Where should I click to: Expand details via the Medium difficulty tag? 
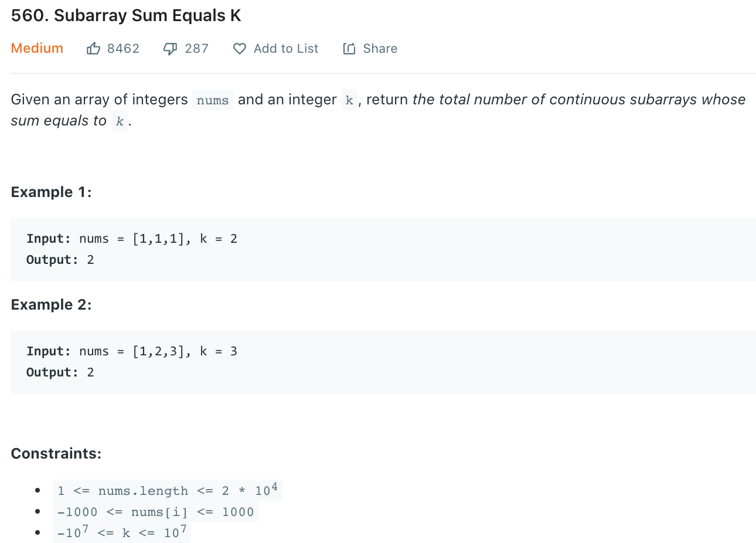[x=36, y=48]
